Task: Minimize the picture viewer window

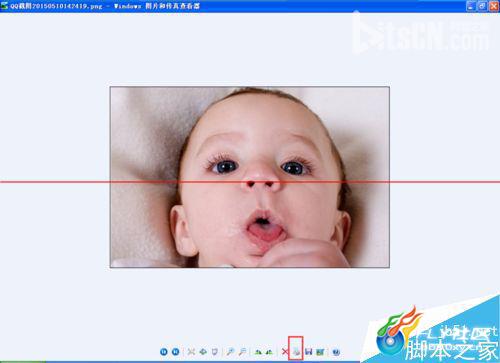Action: (x=471, y=6)
